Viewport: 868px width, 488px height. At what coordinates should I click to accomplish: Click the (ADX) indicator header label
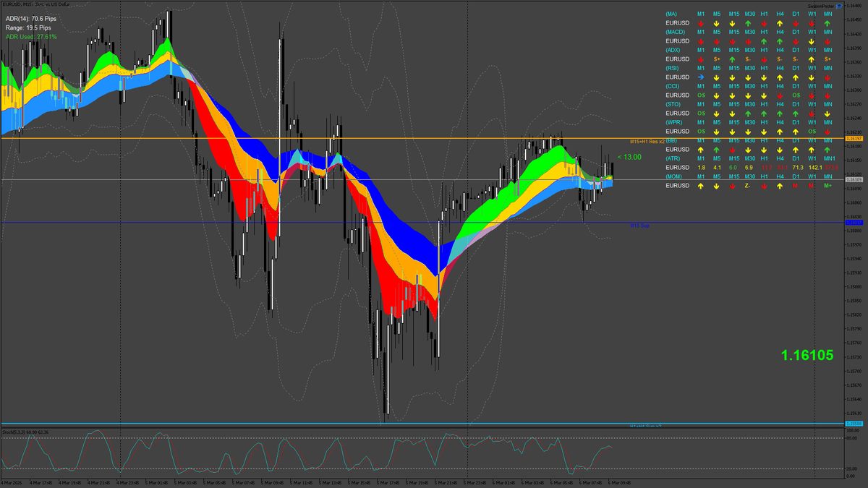coord(673,51)
